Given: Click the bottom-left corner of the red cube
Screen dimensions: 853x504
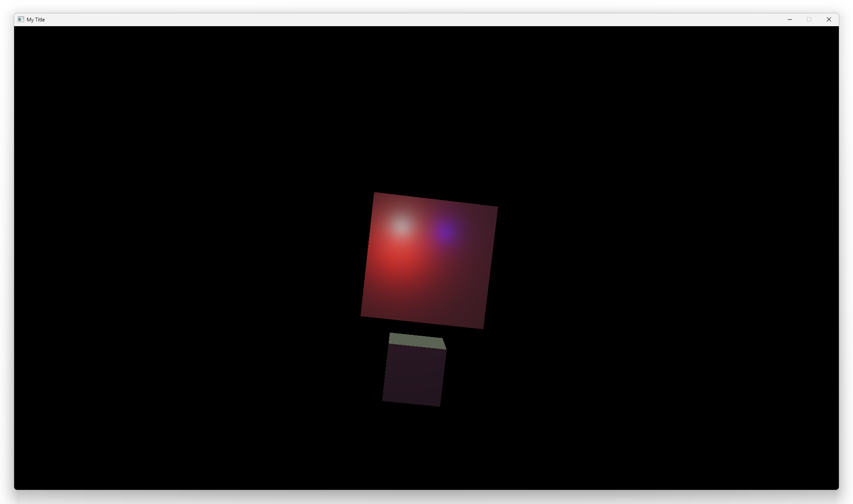Looking at the screenshot, I should pos(362,316).
